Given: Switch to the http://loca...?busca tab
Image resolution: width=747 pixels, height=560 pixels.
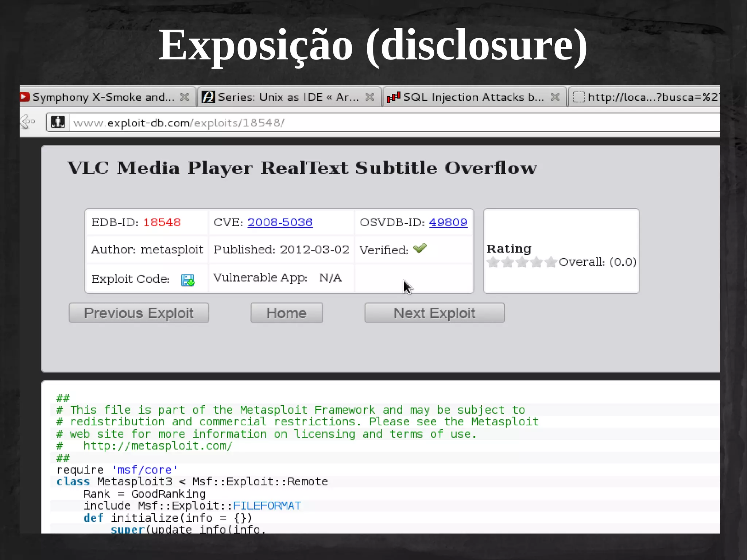Looking at the screenshot, I should point(645,97).
